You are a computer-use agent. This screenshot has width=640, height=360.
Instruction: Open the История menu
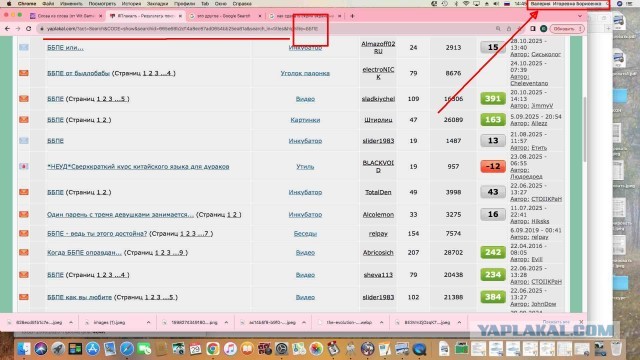(131, 3)
